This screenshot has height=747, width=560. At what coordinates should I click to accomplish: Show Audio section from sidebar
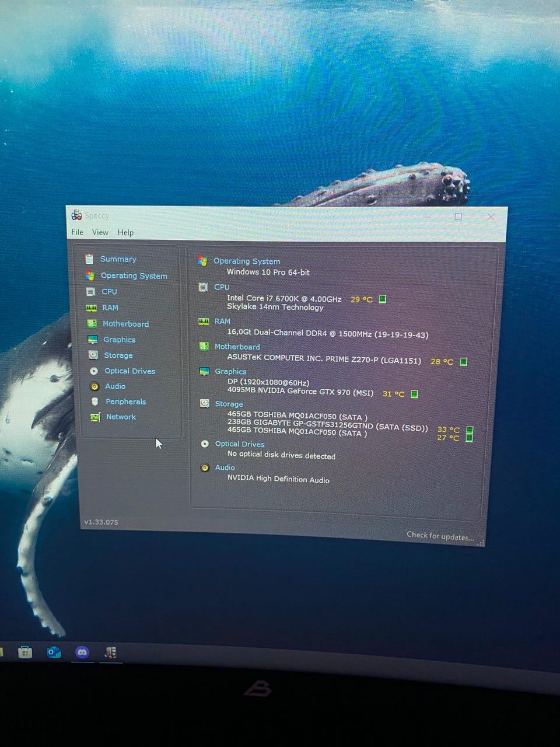[x=116, y=386]
